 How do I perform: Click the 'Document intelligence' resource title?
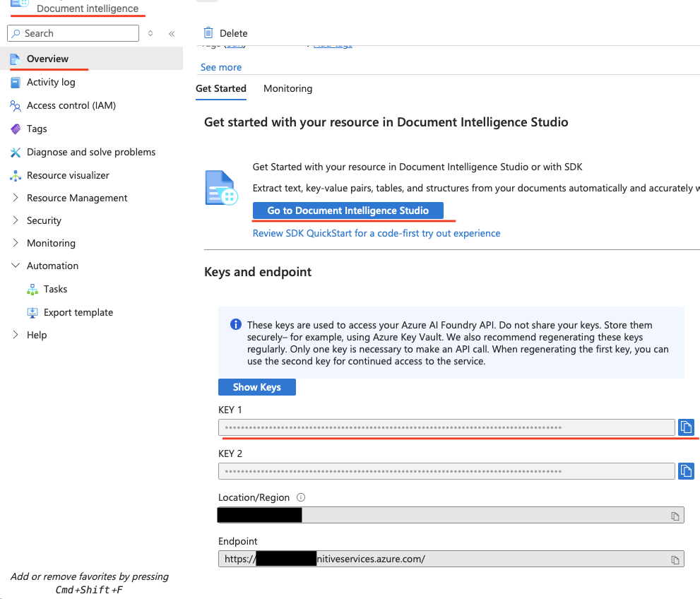tap(88, 8)
